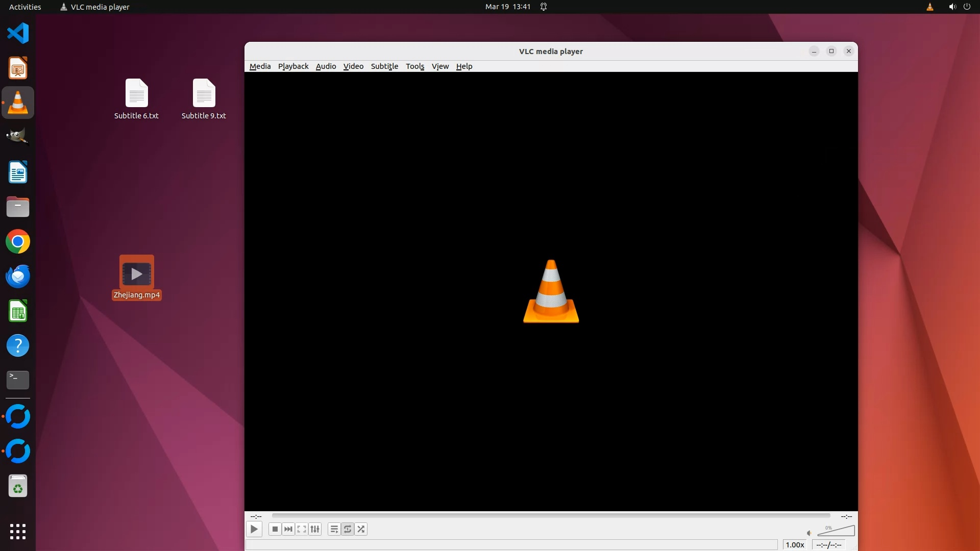This screenshot has height=551, width=980.
Task: Show the playlist view
Action: [x=334, y=529]
